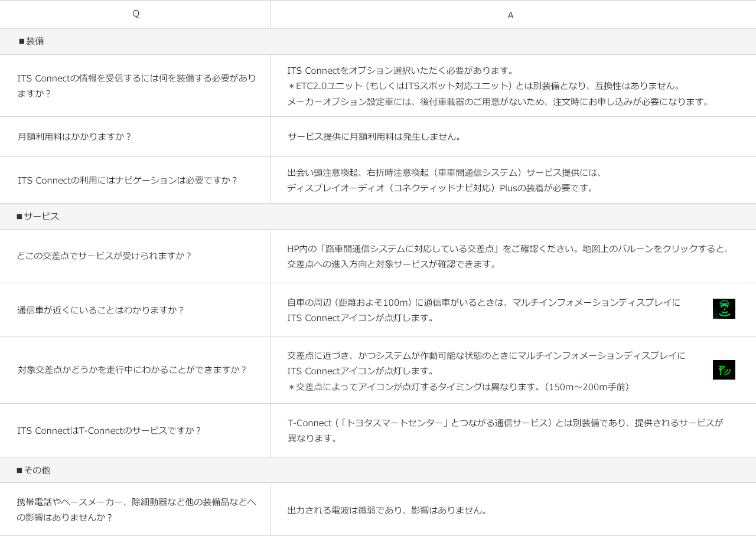Viewport: 756px width, 536px height.
Task: Click the 対象交差点かどうか question
Action: tap(132, 370)
